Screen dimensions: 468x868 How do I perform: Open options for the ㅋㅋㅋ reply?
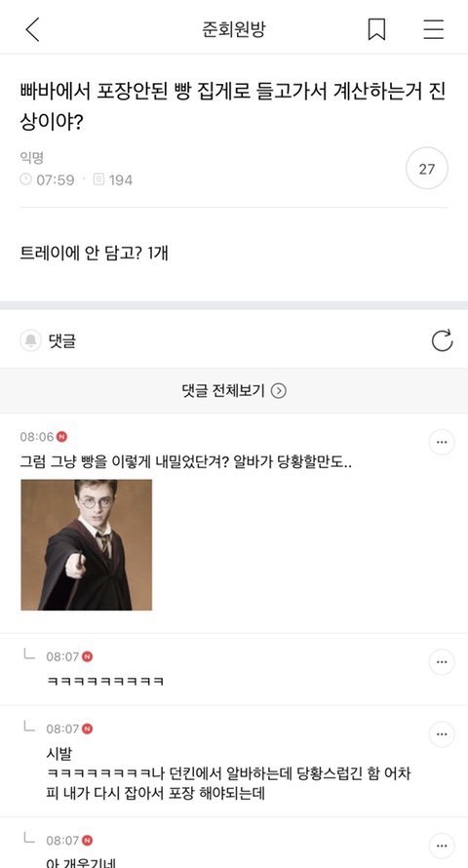click(x=442, y=661)
